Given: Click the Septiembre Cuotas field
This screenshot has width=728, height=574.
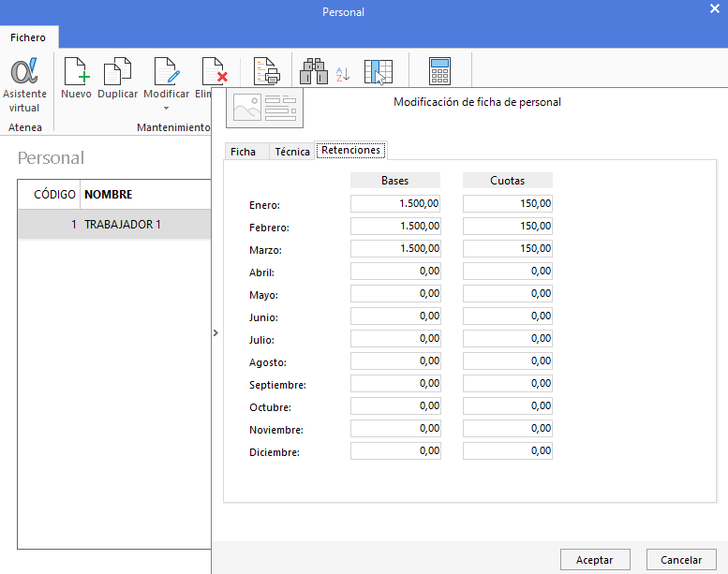Looking at the screenshot, I should [x=508, y=383].
